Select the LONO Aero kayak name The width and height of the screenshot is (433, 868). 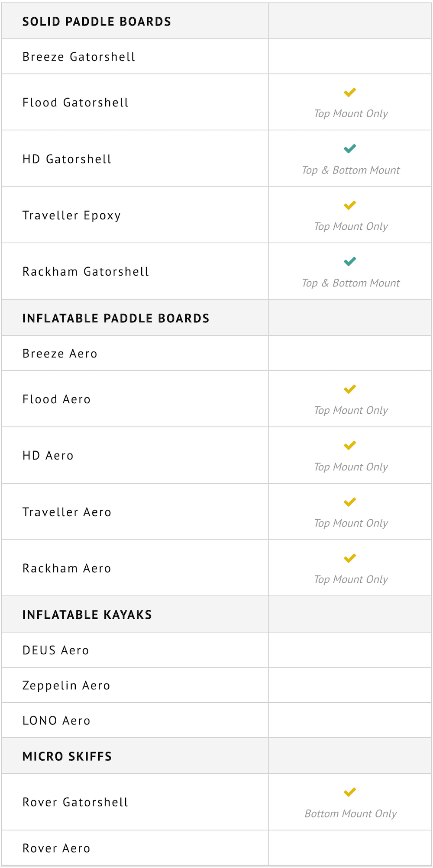pyautogui.click(x=56, y=720)
